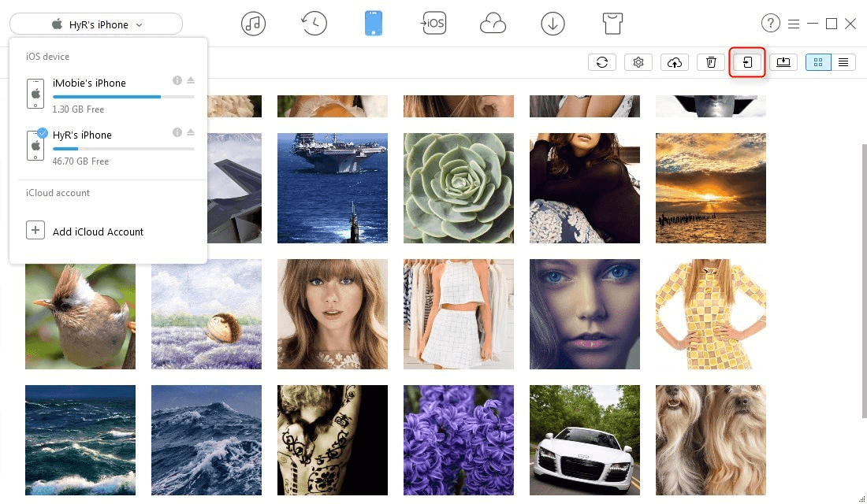Open the Backup history clock icon
The height and width of the screenshot is (504, 867).
pos(314,24)
